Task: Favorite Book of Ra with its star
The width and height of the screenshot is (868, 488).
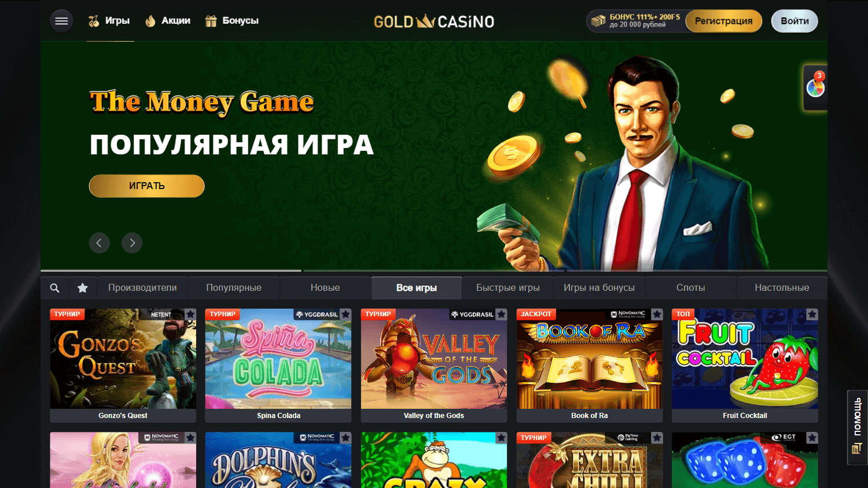Action: click(657, 315)
